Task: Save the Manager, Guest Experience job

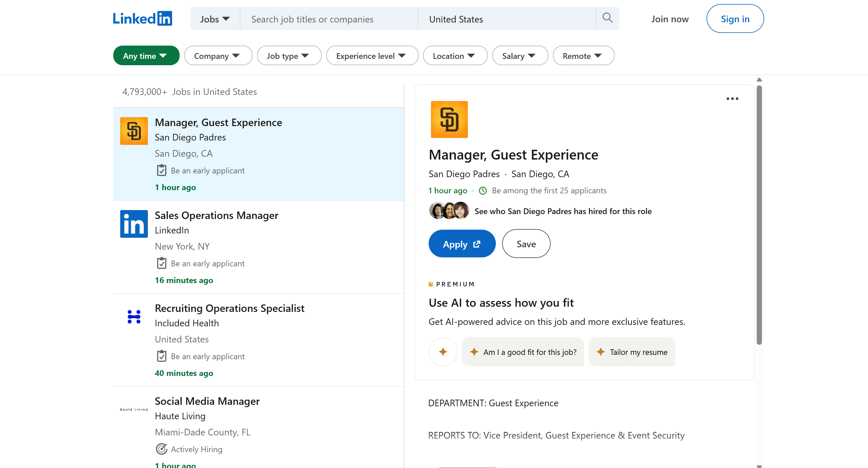Action: 526,244
